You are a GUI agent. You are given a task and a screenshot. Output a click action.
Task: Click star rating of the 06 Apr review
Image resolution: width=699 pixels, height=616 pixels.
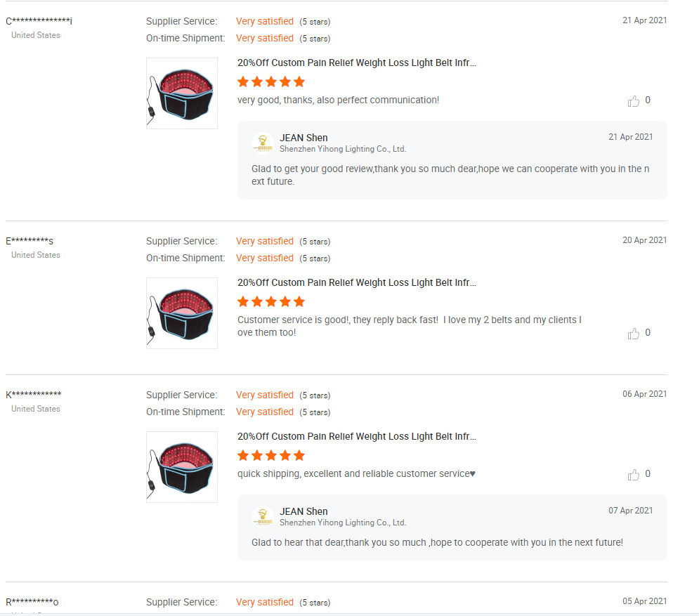tap(271, 456)
